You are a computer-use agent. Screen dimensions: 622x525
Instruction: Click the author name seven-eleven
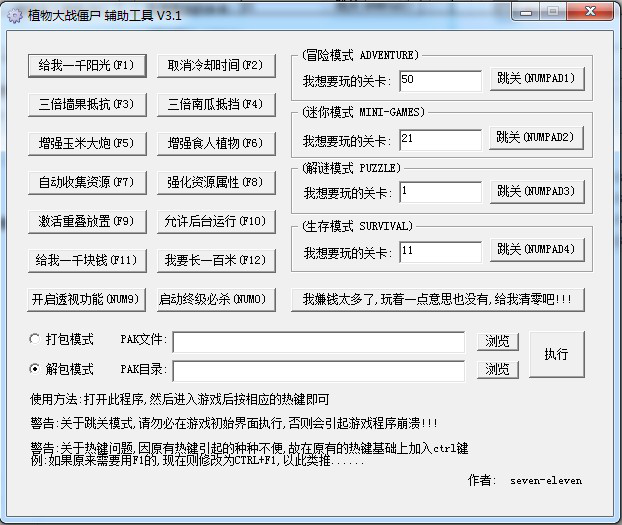(x=546, y=481)
